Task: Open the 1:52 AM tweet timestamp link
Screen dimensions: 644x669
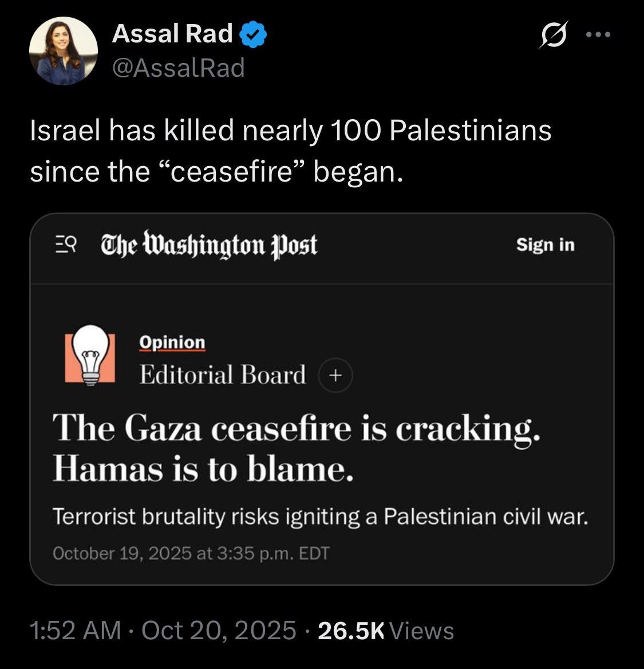Action: pyautogui.click(x=75, y=631)
